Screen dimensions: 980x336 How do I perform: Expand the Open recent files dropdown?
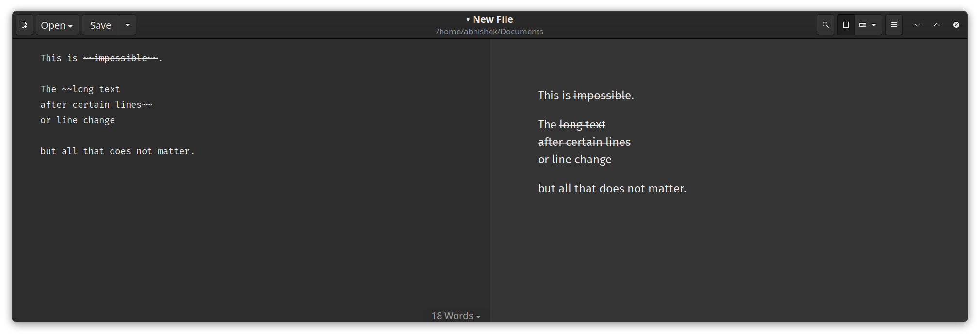[x=71, y=25]
